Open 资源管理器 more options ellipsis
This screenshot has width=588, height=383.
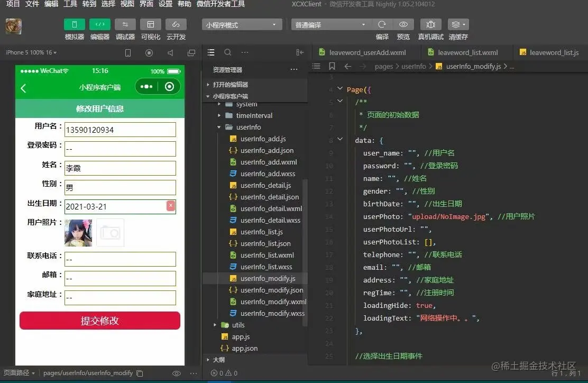click(294, 69)
